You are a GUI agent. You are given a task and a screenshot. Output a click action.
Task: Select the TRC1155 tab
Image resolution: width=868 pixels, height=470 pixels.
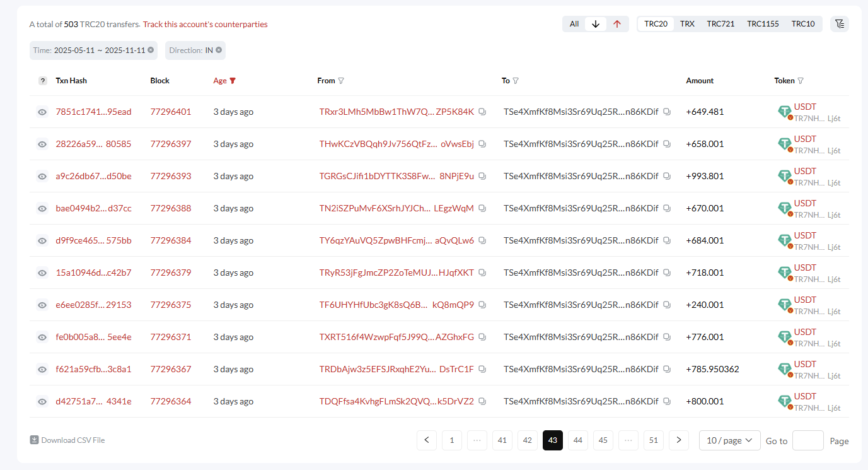pos(763,23)
